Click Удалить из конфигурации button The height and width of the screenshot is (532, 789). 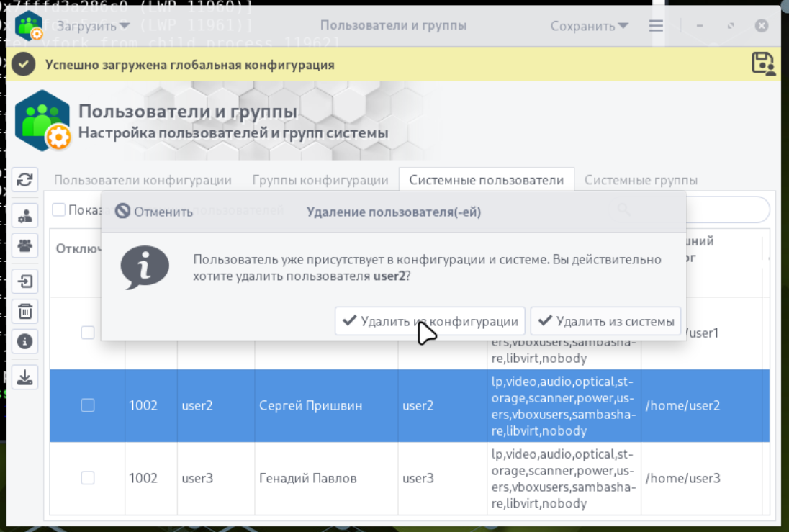pos(430,321)
